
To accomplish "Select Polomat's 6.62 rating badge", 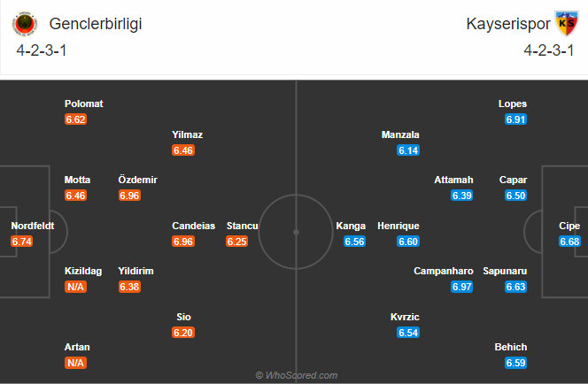I will 76,119.
